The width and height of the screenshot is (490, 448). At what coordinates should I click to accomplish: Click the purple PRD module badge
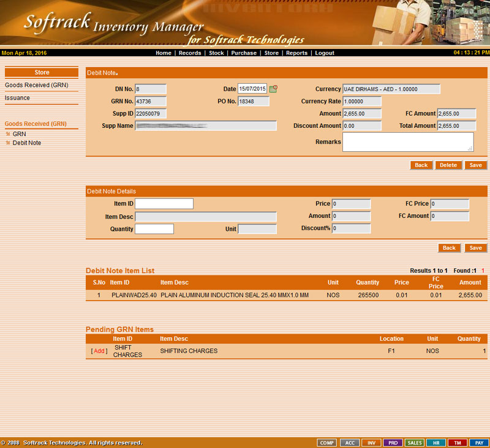click(x=393, y=442)
